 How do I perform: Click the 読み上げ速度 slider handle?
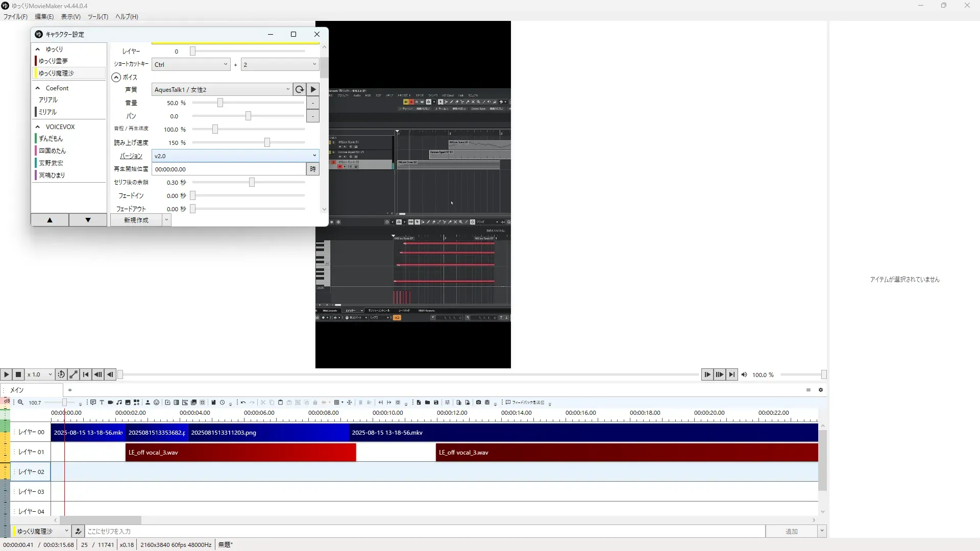[x=267, y=143]
